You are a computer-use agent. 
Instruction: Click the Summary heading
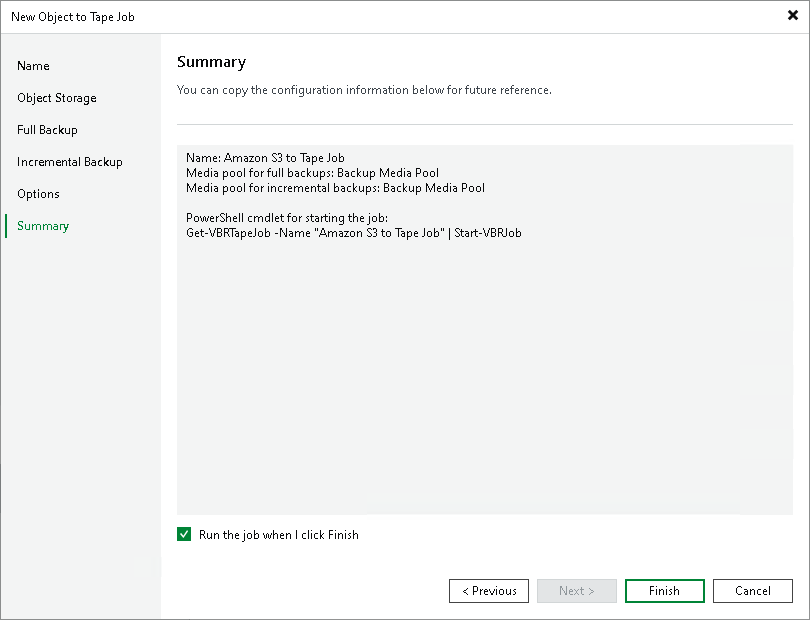[x=211, y=62]
